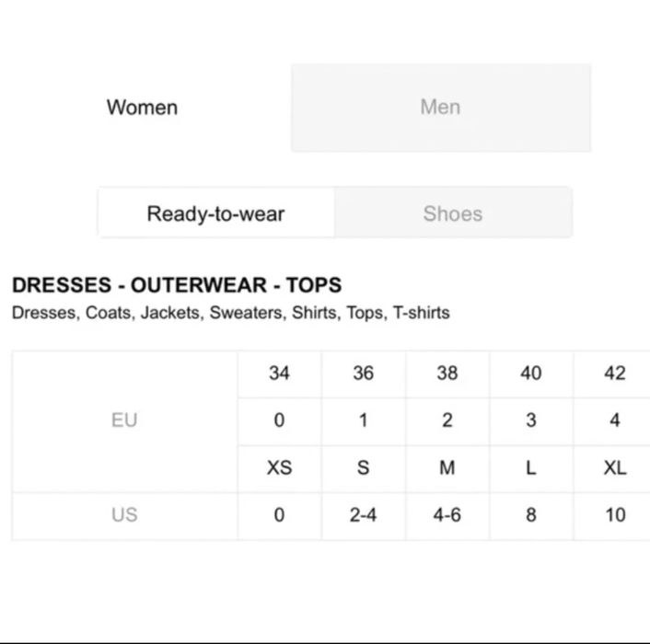
Task: Click the category description listing Dresses, Coats, Jackets
Action: [x=230, y=313]
